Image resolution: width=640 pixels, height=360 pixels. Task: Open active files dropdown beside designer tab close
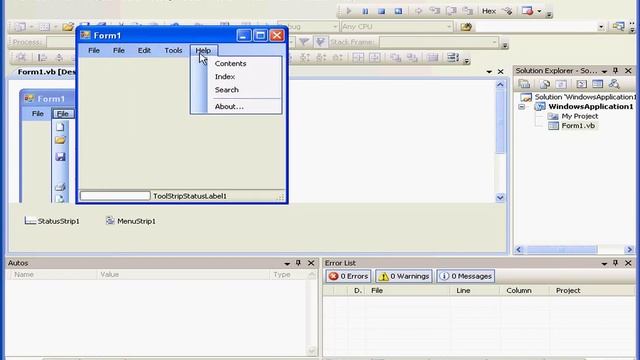coord(489,72)
